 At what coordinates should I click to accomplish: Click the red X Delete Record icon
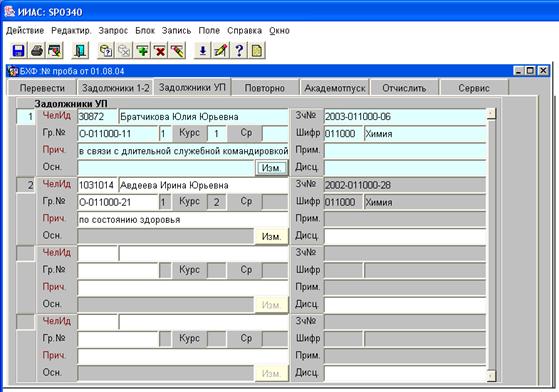(160, 50)
